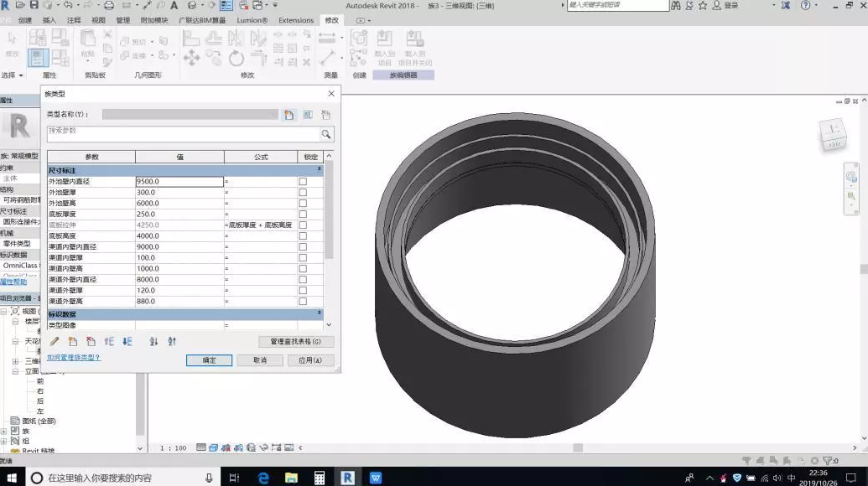868x486 pixels.
Task: Open the Calculator from the taskbar
Action: click(320, 477)
